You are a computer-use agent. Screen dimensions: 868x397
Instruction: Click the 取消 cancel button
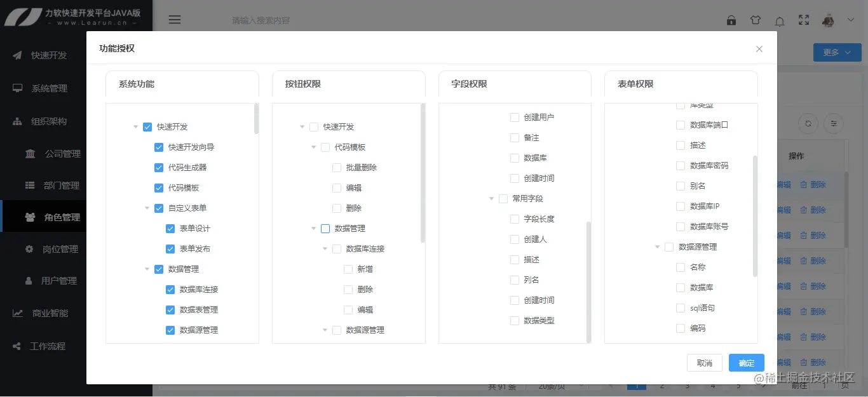coord(705,363)
